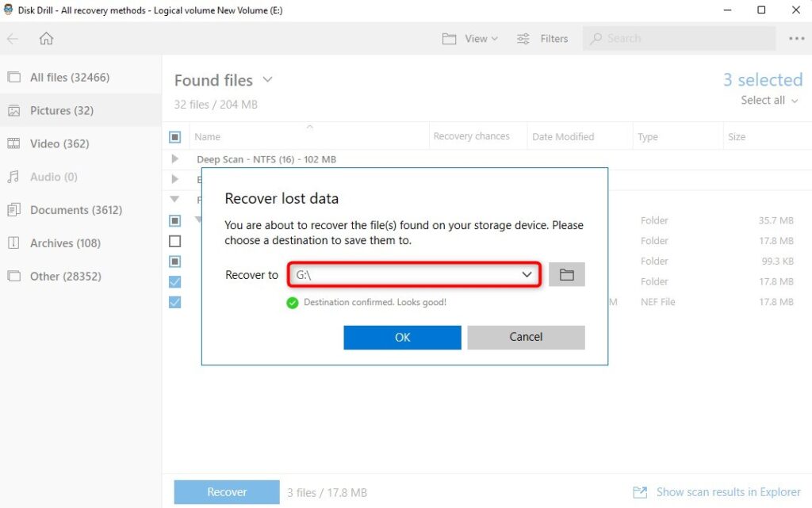Expand the Deep Scan NTFS results
This screenshot has height=508, width=812.
click(175, 159)
